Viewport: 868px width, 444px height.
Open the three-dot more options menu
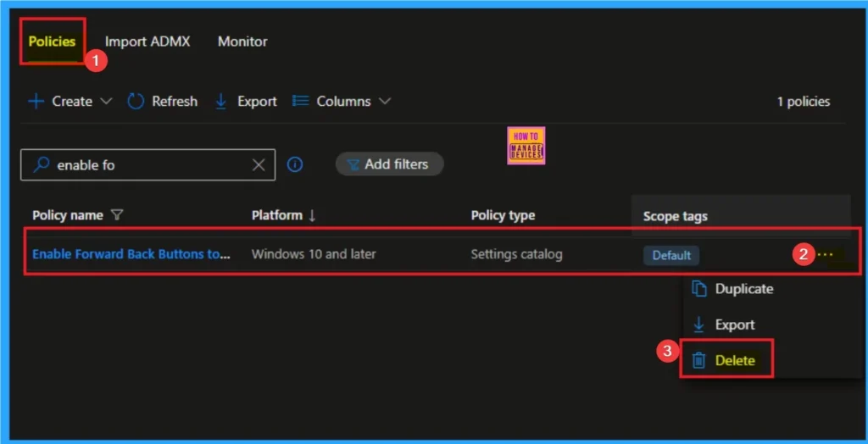point(826,254)
